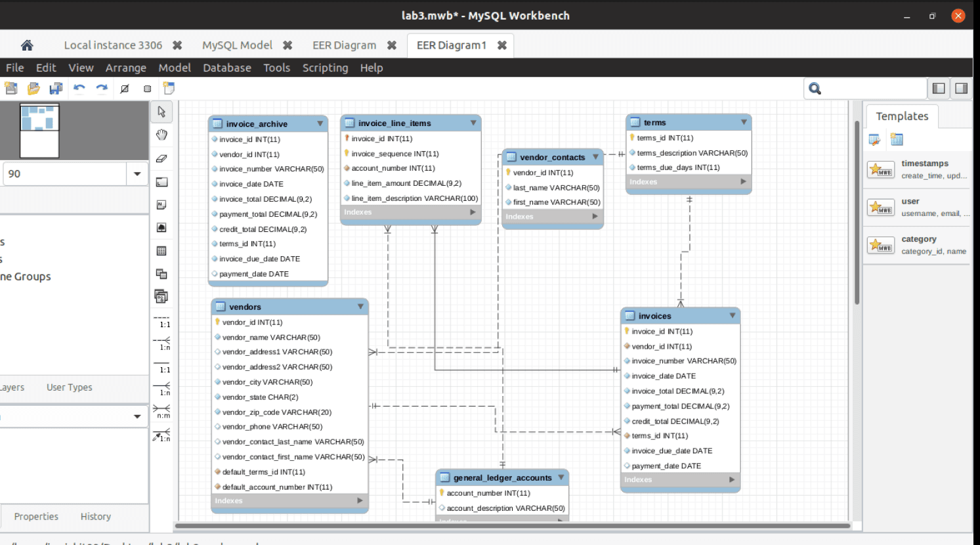Choose 1:1 non-identifying relationship tool
This screenshot has height=545, width=980.
[161, 321]
